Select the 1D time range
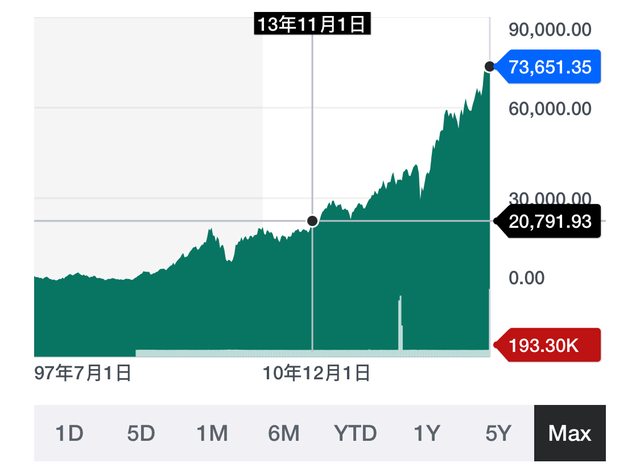The width and height of the screenshot is (640, 475). (x=69, y=433)
